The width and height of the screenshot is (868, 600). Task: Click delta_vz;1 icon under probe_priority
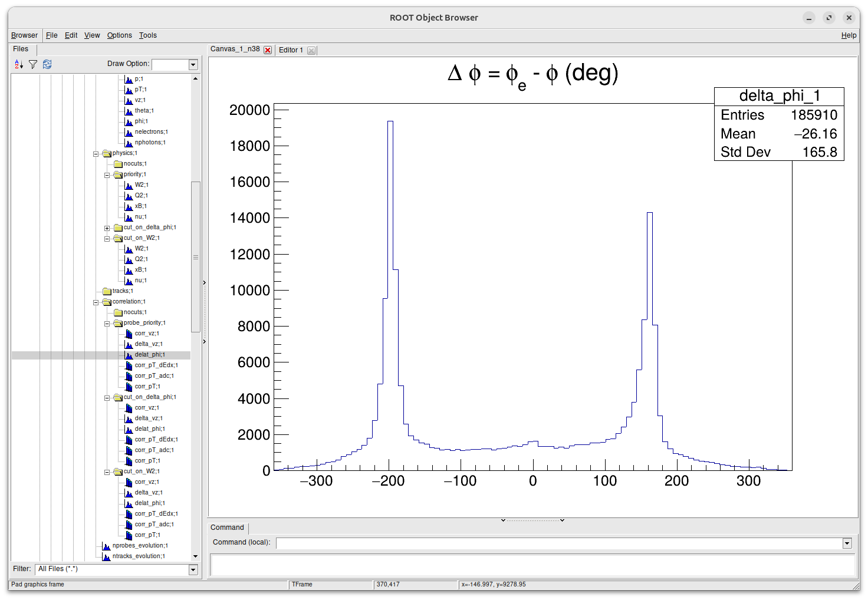[129, 344]
